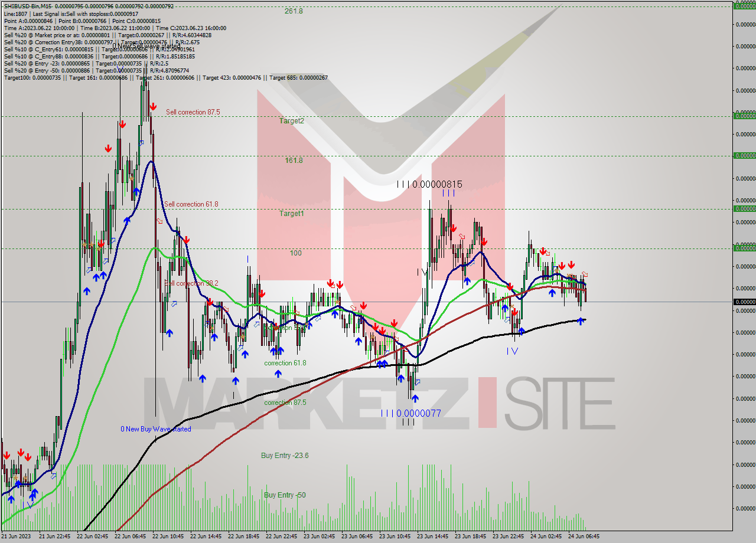Click the green price tag at 161.8 level
Viewport: 756px width, 543px height.
pyautogui.click(x=744, y=155)
